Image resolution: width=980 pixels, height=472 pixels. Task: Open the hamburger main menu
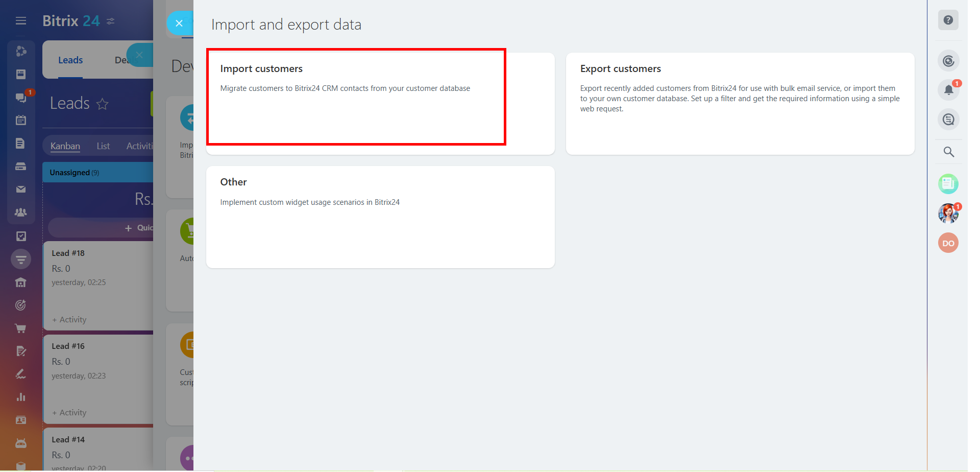click(x=21, y=21)
